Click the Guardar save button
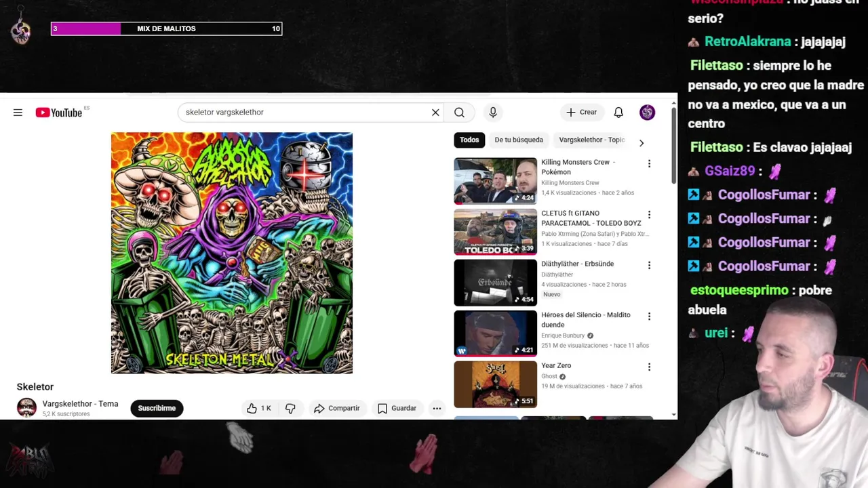The height and width of the screenshot is (488, 868). coord(397,408)
